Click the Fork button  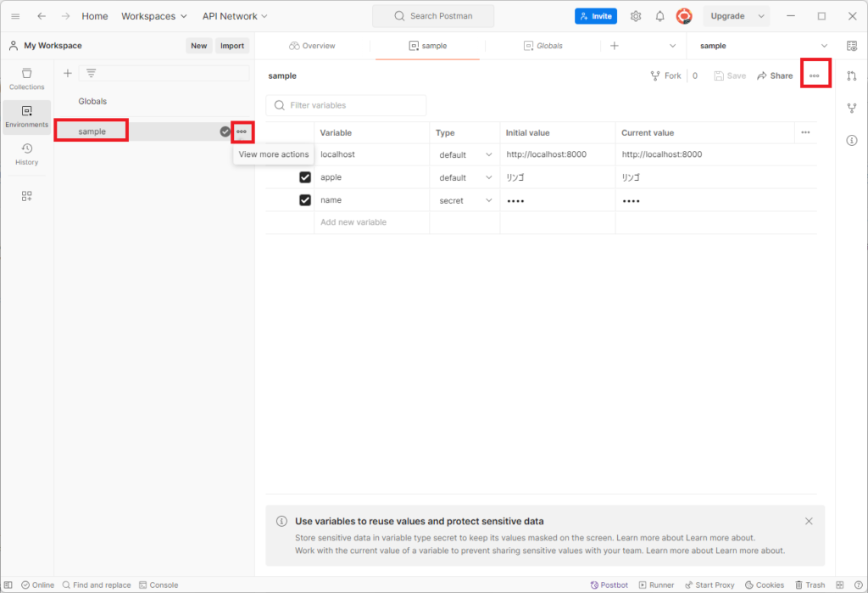666,76
